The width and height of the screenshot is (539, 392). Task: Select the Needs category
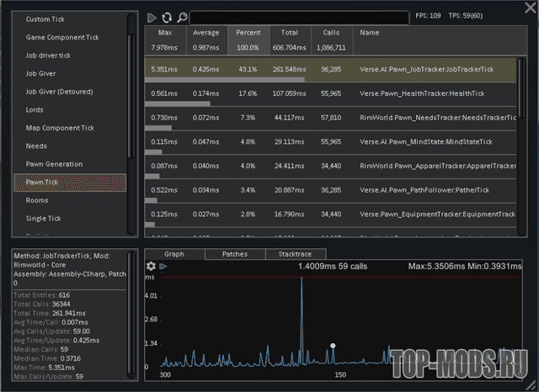tap(70, 146)
